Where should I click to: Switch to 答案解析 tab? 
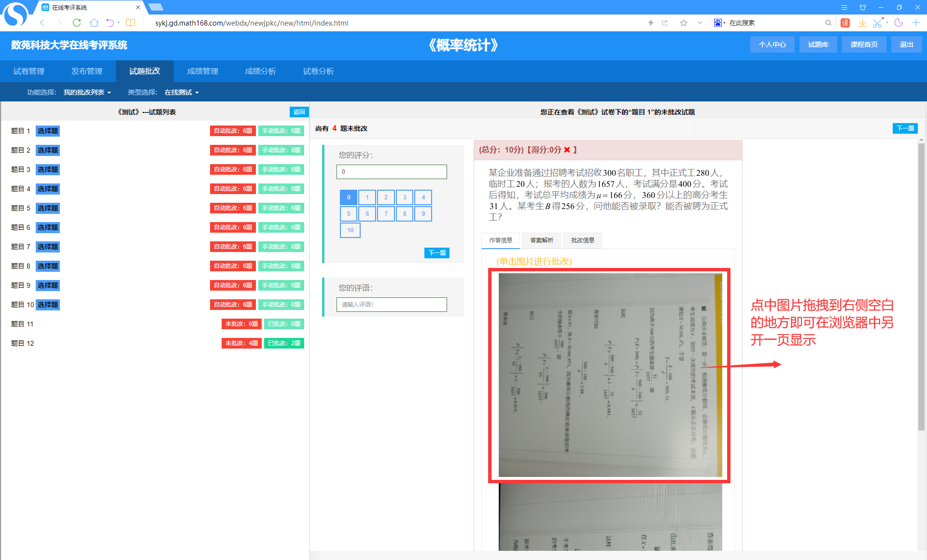(x=542, y=240)
